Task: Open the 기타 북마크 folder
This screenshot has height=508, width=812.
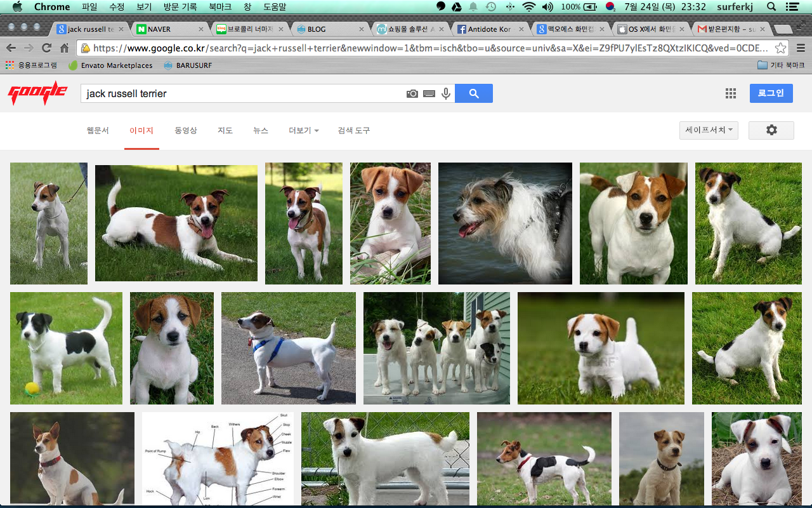Action: click(x=781, y=65)
